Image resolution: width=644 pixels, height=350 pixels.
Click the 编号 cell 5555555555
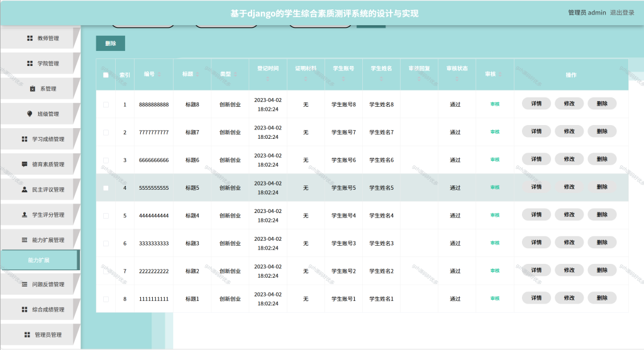click(153, 188)
